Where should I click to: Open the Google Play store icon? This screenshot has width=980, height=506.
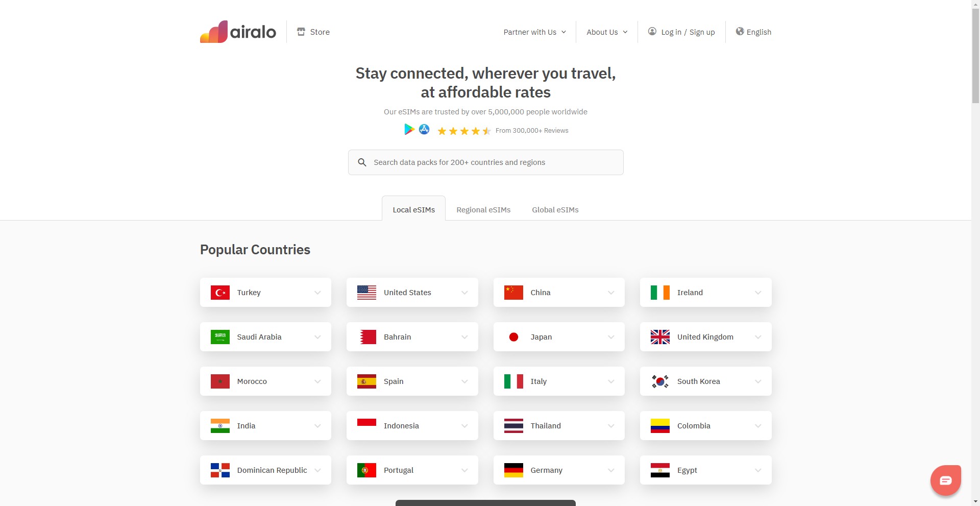point(409,130)
